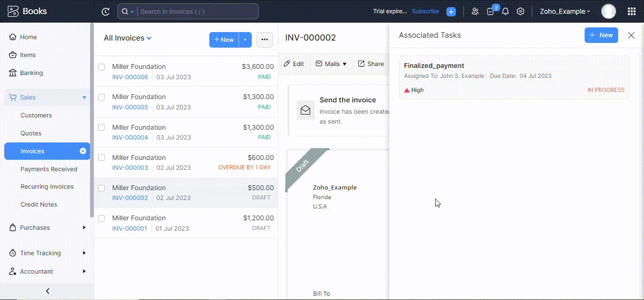Image resolution: width=644 pixels, height=300 pixels.
Task: Click the blue quick create plus icon
Action: pyautogui.click(x=451, y=12)
